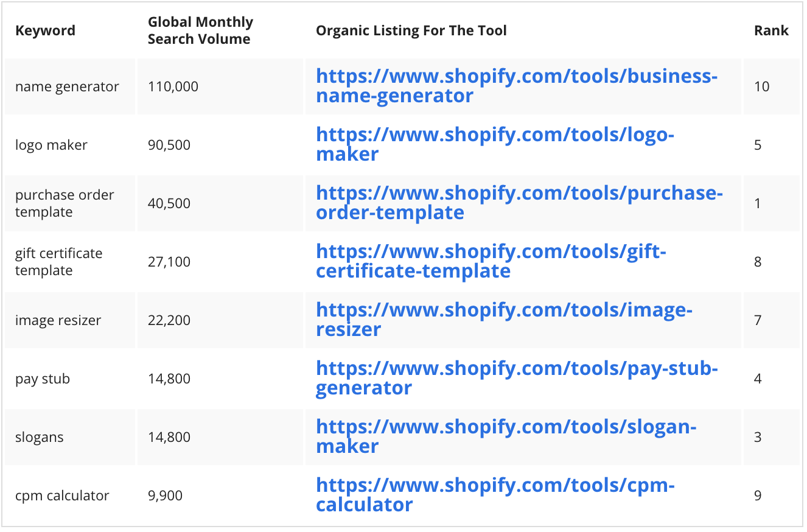This screenshot has width=807, height=532.
Task: Select rank 3 in slogans row
Action: (758, 437)
